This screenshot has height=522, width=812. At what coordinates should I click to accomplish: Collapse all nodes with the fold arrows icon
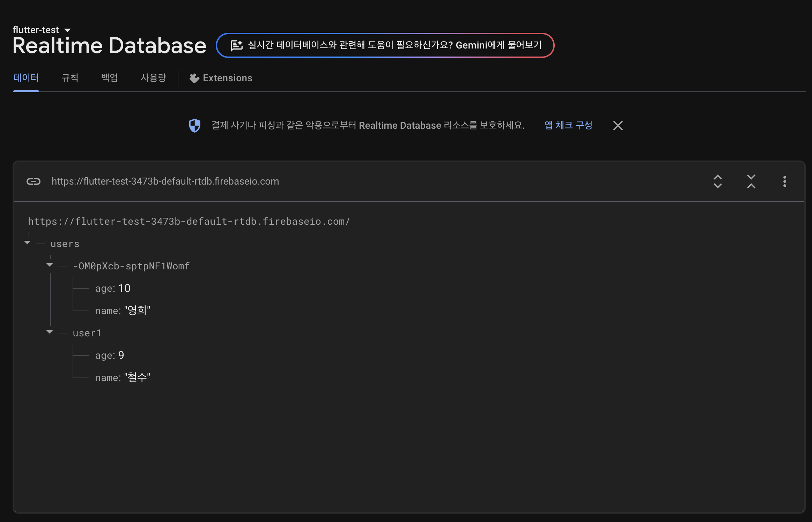[x=751, y=181]
